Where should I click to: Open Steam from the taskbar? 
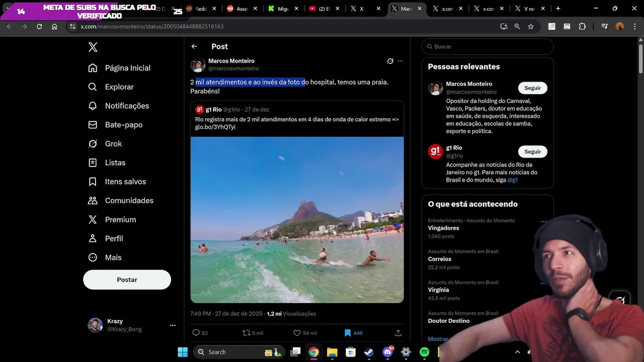coord(369,352)
